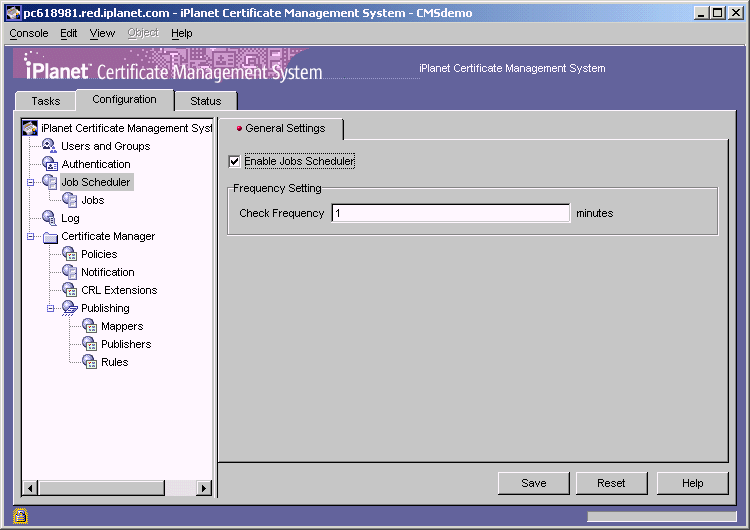The height and width of the screenshot is (530, 750).
Task: Click the Help button at bottom right
Action: [x=693, y=483]
